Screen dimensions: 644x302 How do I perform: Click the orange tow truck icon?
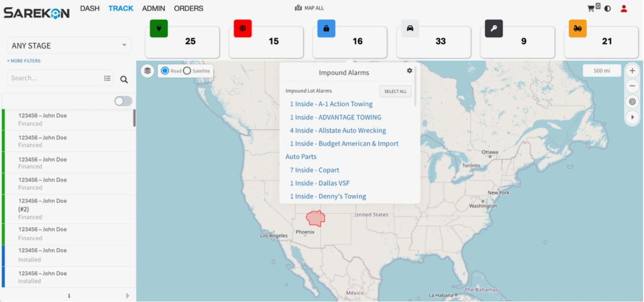[x=578, y=29]
